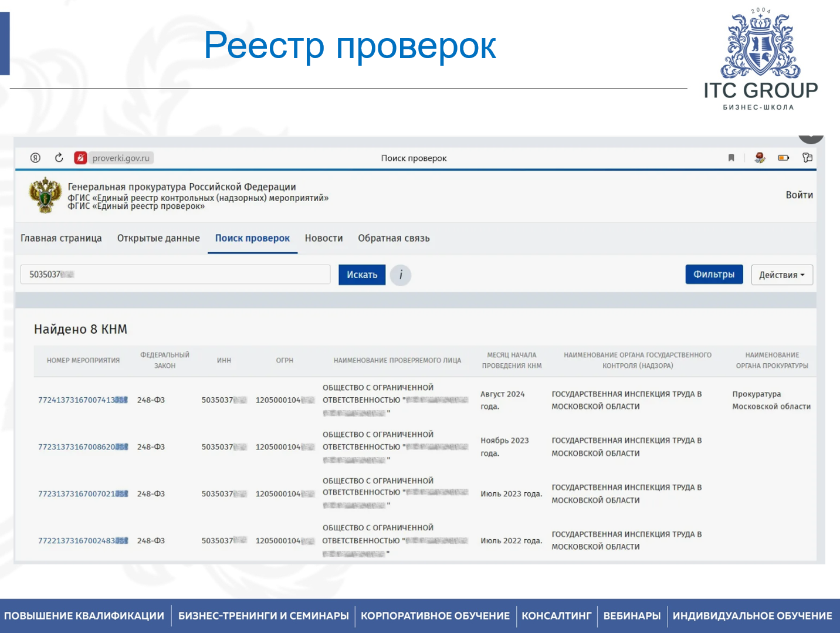
Task: Click ПОВЫШЕНИЕ КВАЛИФИКАЦИИ in footer bar
Action: 84,616
